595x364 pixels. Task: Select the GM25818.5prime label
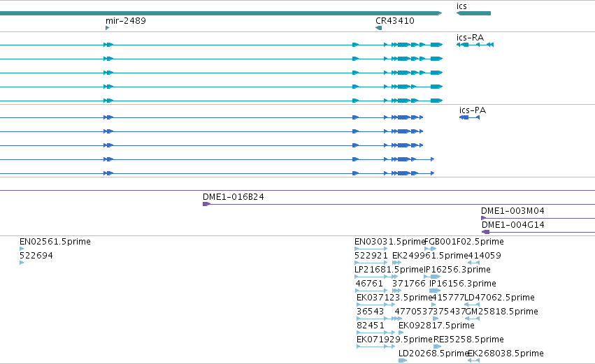[x=501, y=312]
